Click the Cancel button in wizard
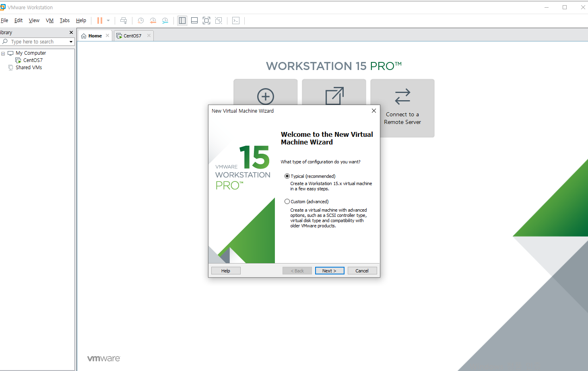Image resolution: width=588 pixels, height=371 pixels. coord(362,271)
